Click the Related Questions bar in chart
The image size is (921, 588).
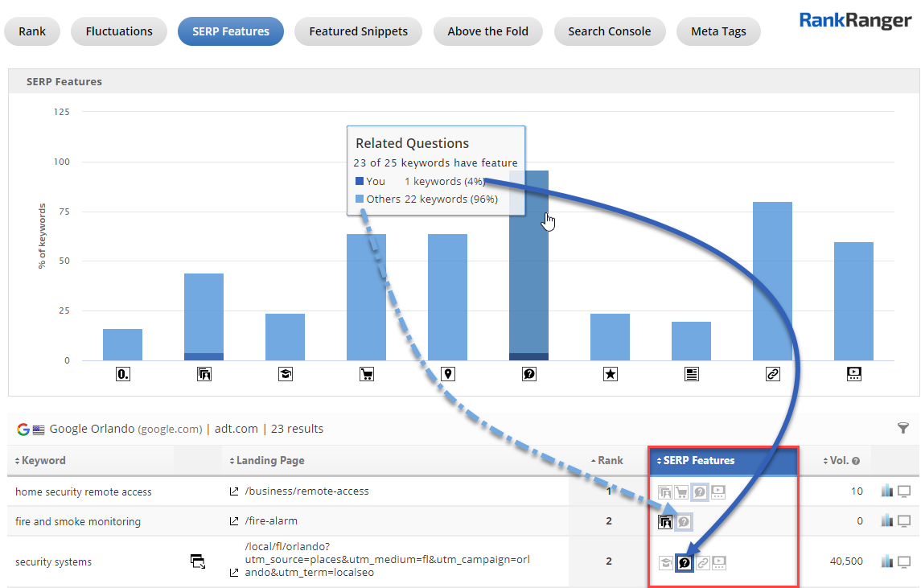528,265
